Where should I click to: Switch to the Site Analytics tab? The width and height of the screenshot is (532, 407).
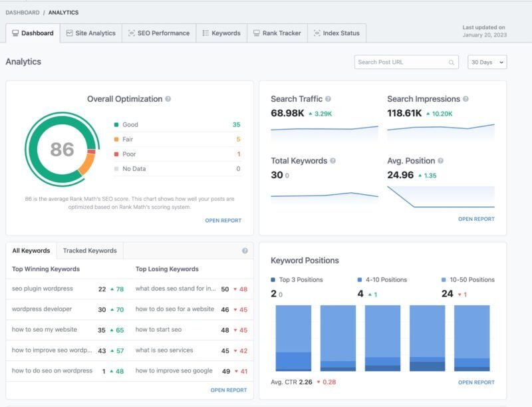coord(91,33)
